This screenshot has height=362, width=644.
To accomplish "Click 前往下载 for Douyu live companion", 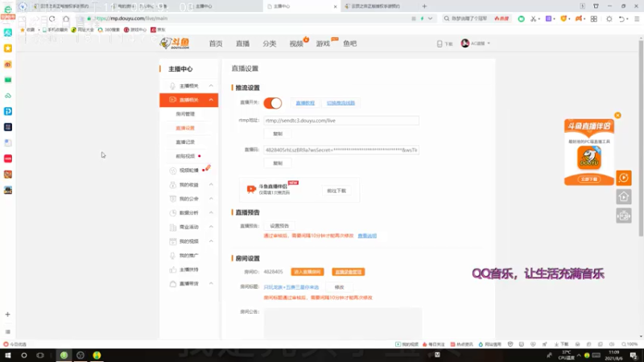I will tap(336, 191).
